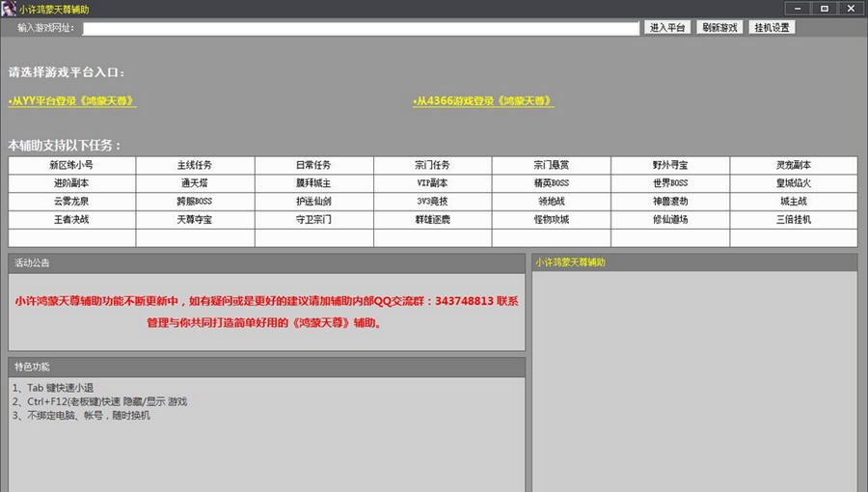
Task: Minimize the 小许鸿蒙天尊辅助 window
Action: click(798, 9)
